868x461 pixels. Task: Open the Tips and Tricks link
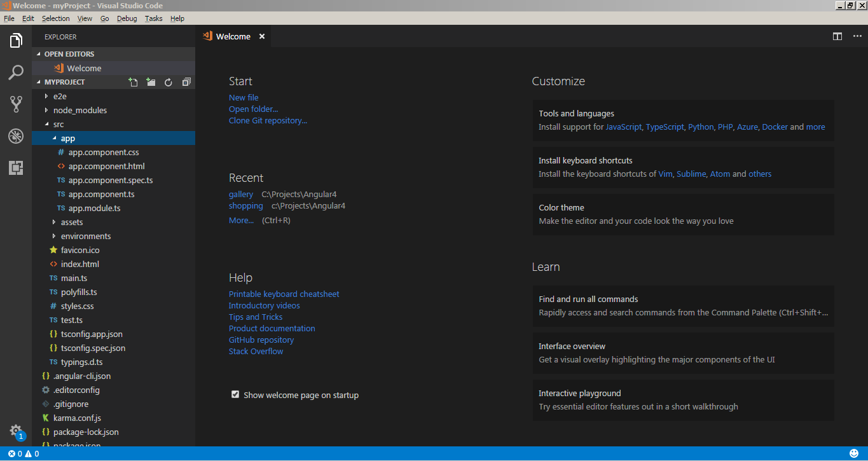tap(256, 317)
